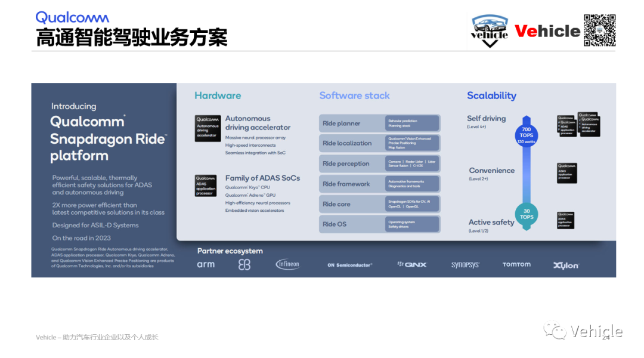This screenshot has width=644, height=358.
Task: Click the Qualcomm Kryo CPU line
Action: pyautogui.click(x=247, y=187)
